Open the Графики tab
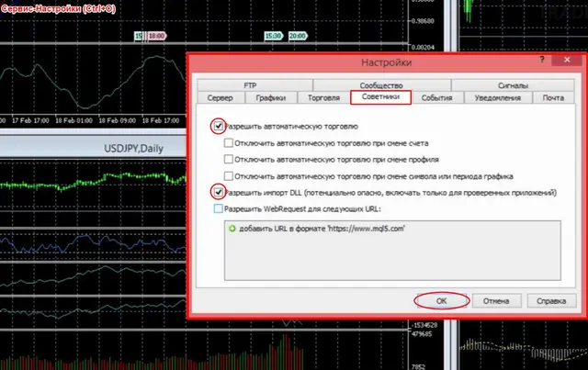The height and width of the screenshot is (370, 588). pyautogui.click(x=271, y=97)
